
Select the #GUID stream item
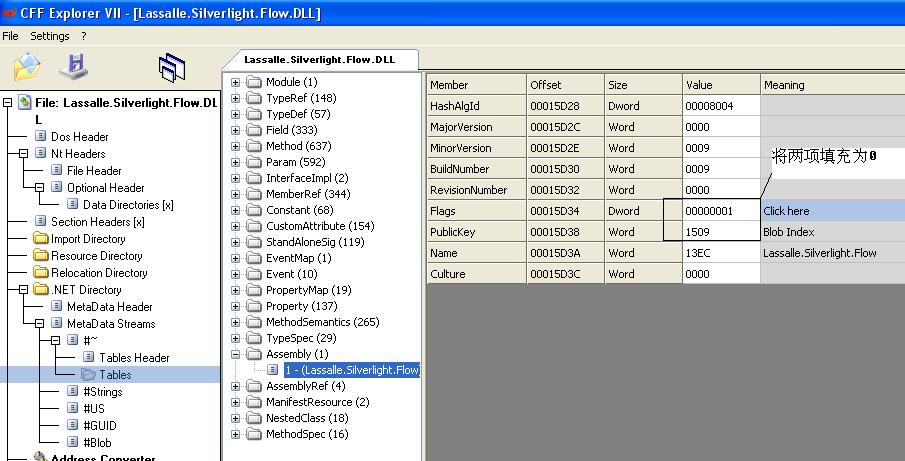(99, 426)
